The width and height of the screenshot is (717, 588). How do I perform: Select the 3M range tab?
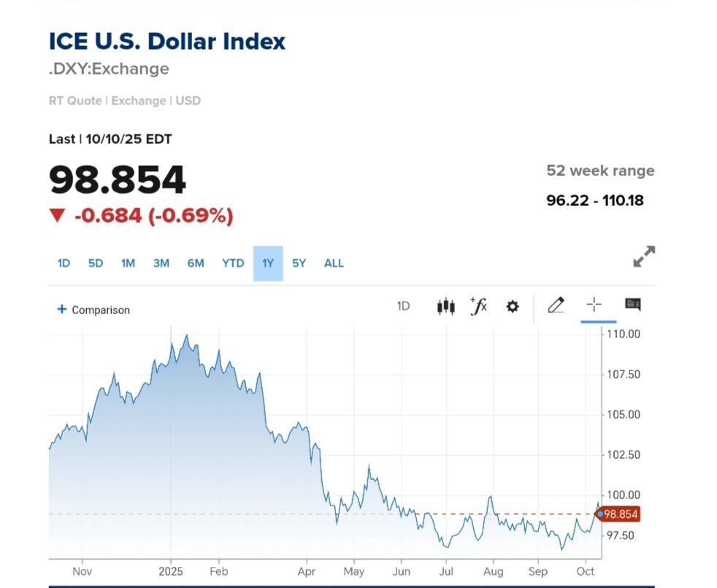click(x=161, y=263)
